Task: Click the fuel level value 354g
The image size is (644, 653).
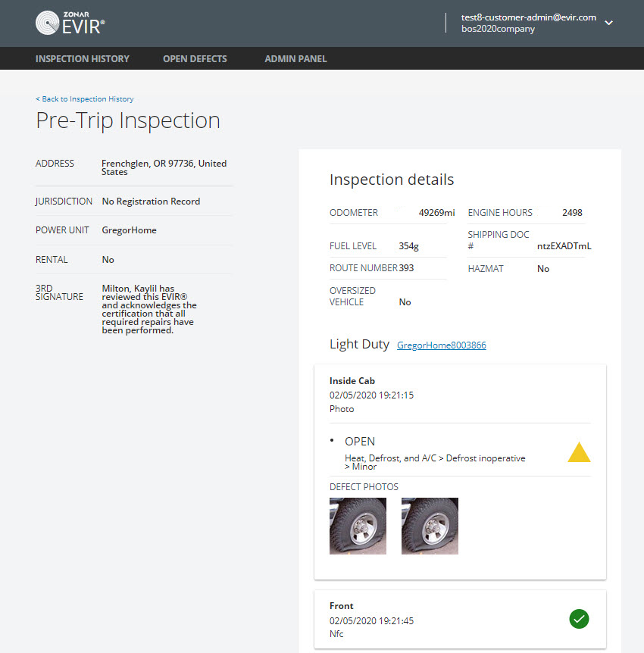Action: 408,246
